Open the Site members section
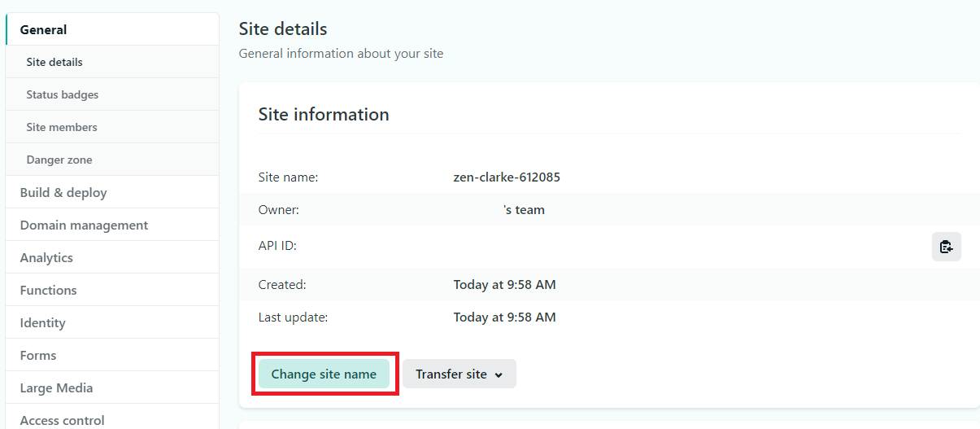980x429 pixels. point(112,127)
